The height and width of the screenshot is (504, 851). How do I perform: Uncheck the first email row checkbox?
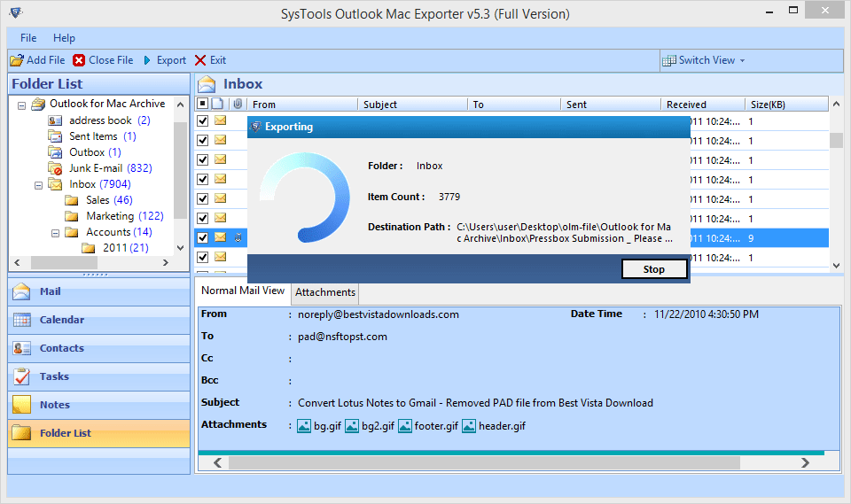202,120
